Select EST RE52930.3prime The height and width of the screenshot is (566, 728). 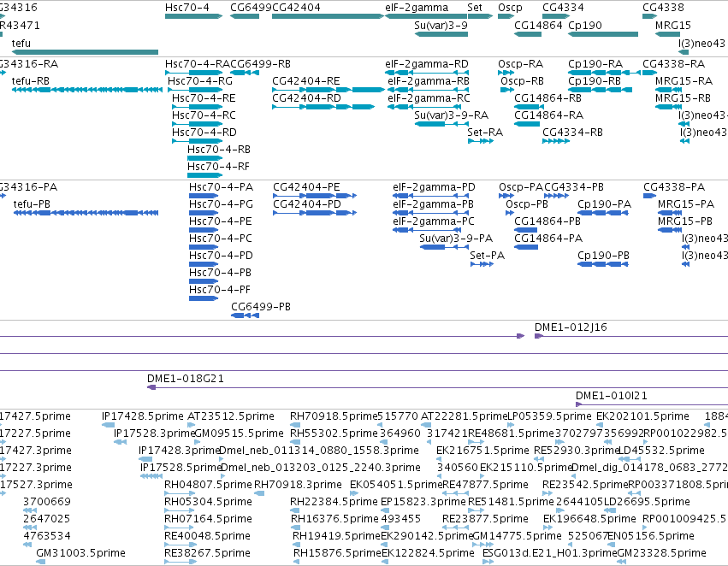click(537, 459)
